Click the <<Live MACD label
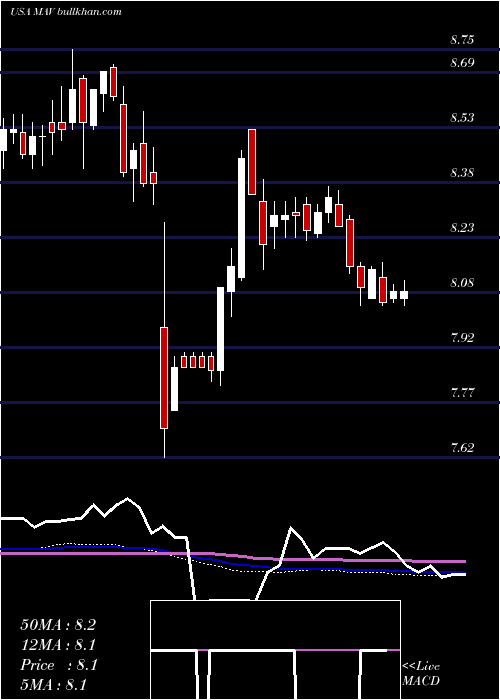The width and height of the screenshot is (500, 700). point(421,673)
